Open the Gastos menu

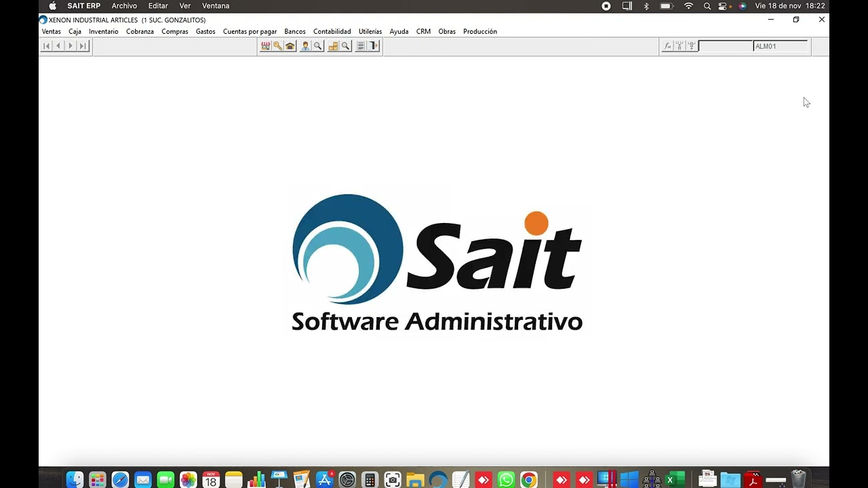click(205, 31)
